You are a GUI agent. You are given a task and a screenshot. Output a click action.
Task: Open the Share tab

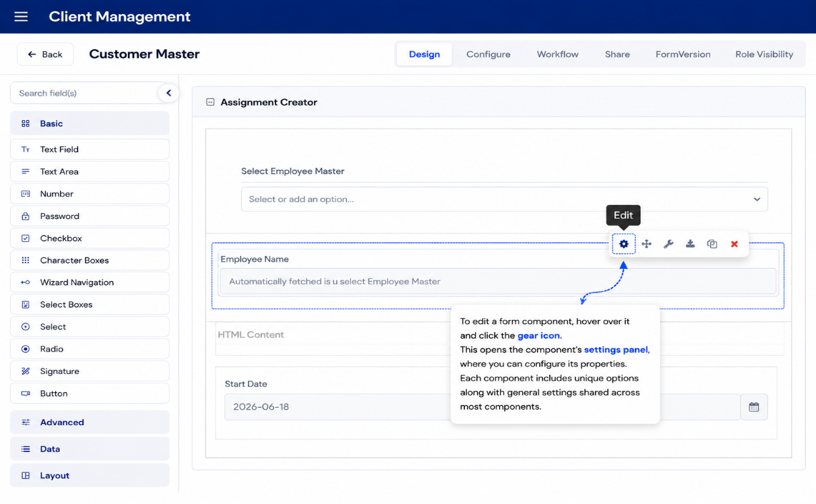point(617,54)
